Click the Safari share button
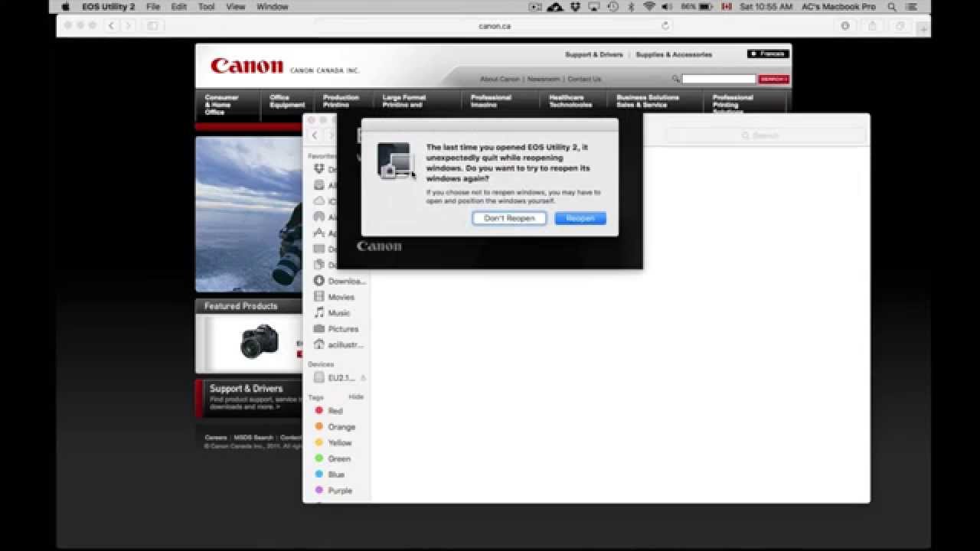This screenshot has width=980, height=551. pos(872,26)
